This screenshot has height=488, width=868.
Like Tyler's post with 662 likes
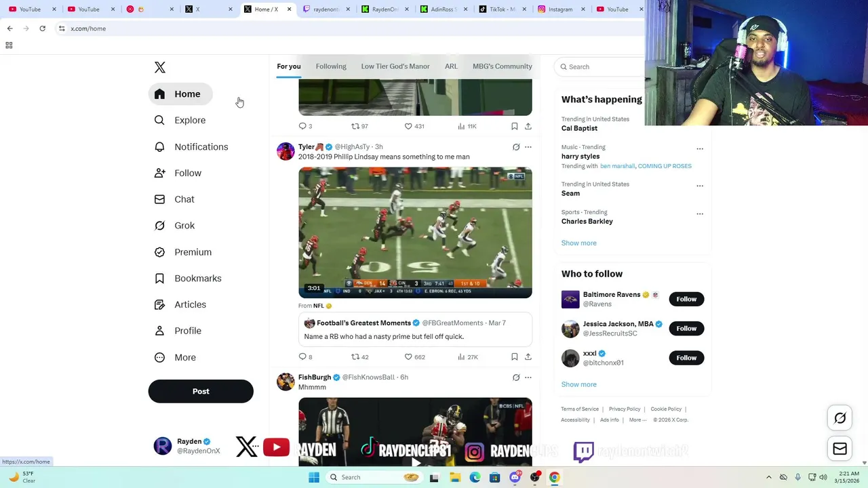(414, 357)
